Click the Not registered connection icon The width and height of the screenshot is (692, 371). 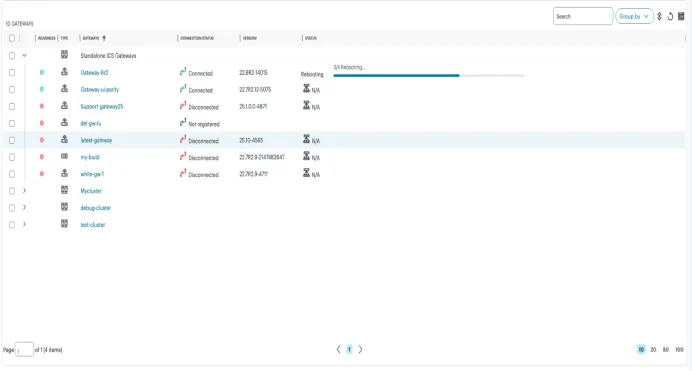[183, 122]
